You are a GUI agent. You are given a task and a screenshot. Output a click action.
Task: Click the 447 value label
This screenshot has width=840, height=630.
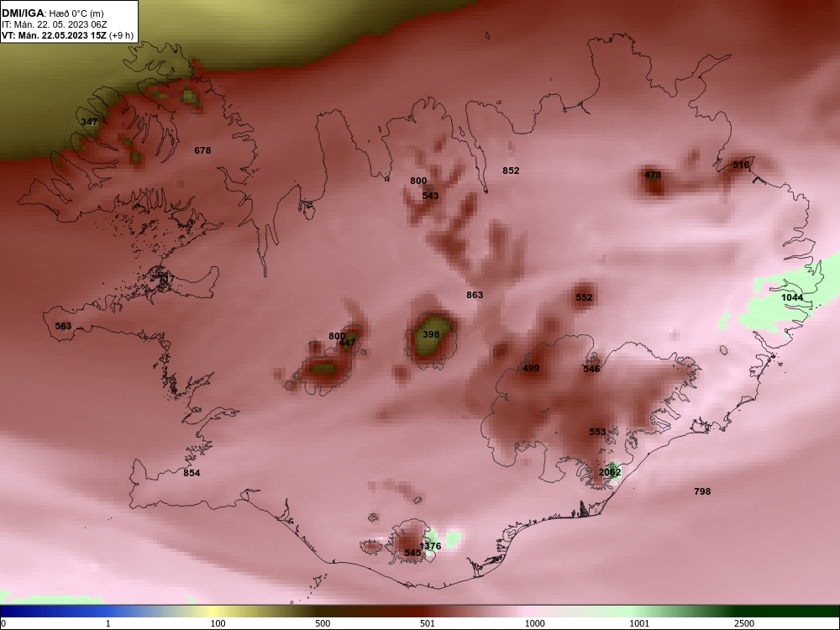coord(347,343)
